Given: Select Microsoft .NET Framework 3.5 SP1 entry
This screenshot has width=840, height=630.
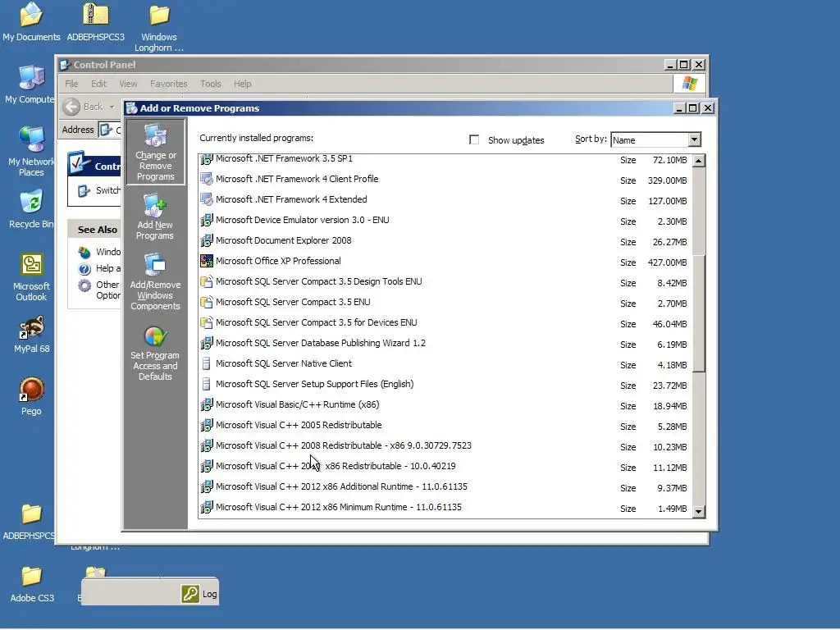Looking at the screenshot, I should (445, 160).
